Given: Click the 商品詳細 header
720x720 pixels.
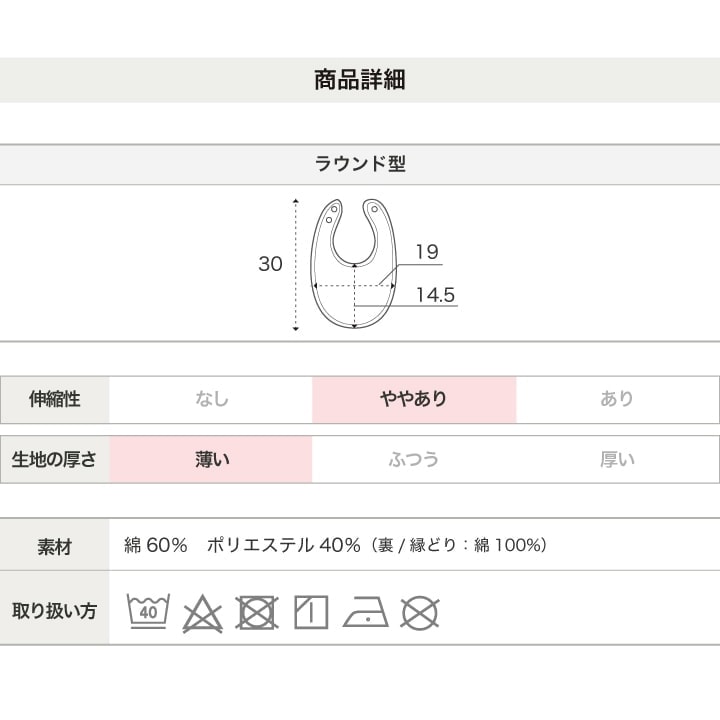Looking at the screenshot, I should point(360,80).
